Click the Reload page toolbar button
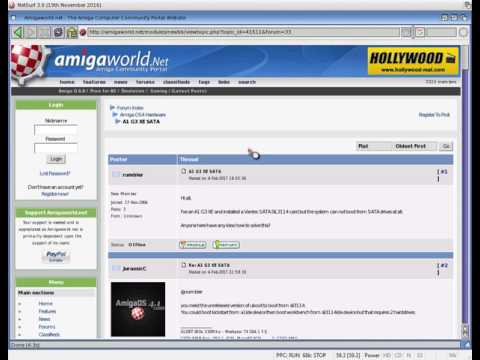Image resolution: width=480 pixels, height=360 pixels. tap(58, 32)
